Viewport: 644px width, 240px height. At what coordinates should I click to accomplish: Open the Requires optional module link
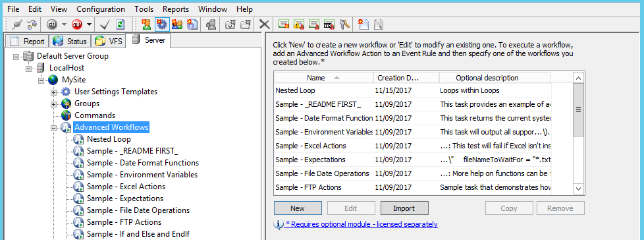click(x=362, y=224)
